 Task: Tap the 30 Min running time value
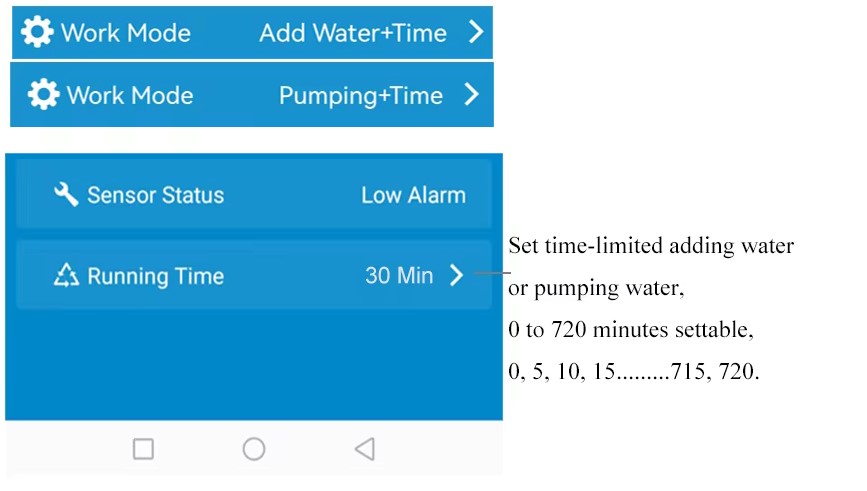coord(399,276)
